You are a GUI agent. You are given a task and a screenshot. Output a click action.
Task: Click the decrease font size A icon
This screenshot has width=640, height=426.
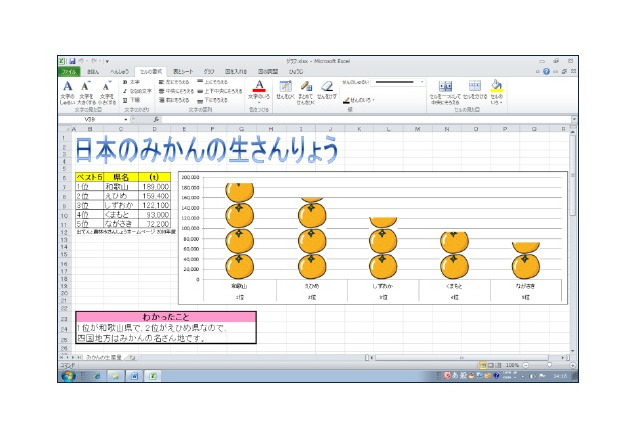point(107,87)
